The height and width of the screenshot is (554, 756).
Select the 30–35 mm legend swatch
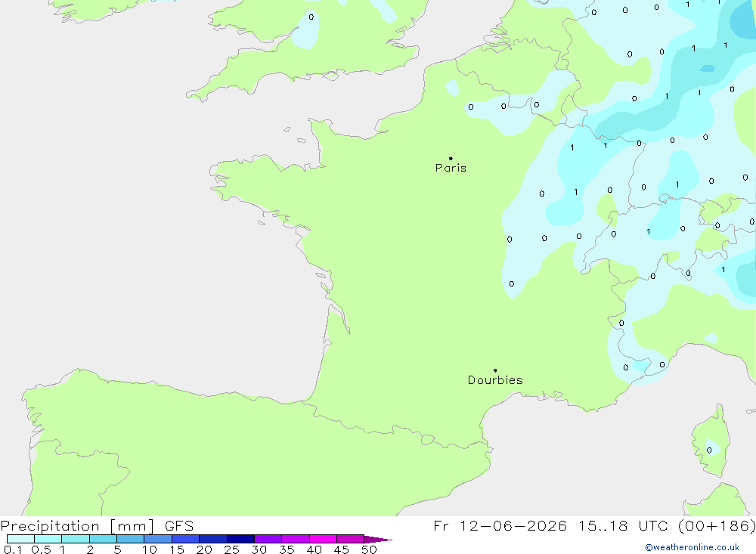point(268,539)
